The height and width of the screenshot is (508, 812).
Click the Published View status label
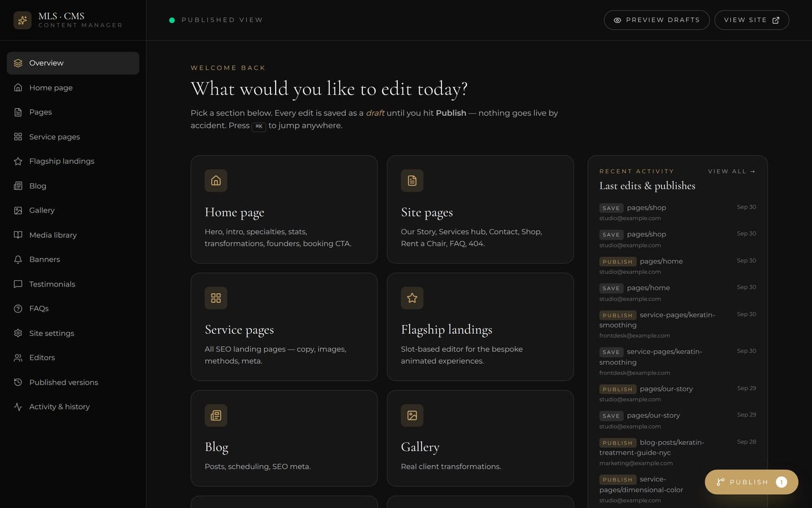(x=222, y=20)
